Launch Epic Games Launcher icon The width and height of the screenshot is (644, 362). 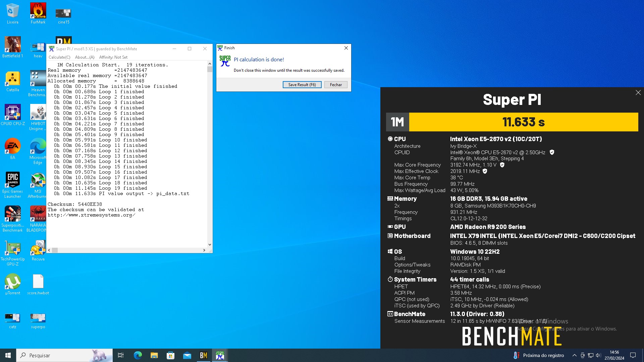12,185
